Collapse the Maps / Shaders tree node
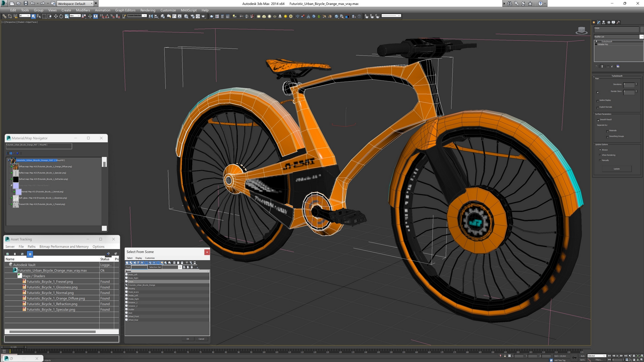 19,276
